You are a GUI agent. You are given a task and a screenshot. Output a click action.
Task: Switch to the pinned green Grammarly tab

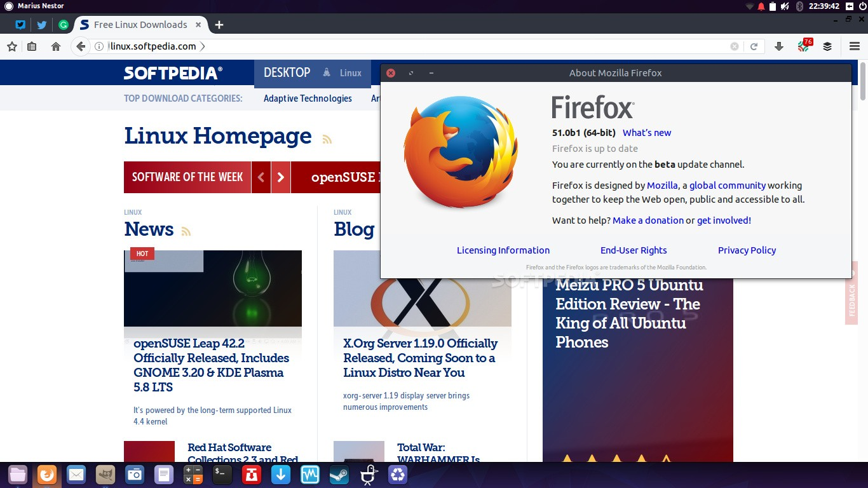pyautogui.click(x=64, y=25)
